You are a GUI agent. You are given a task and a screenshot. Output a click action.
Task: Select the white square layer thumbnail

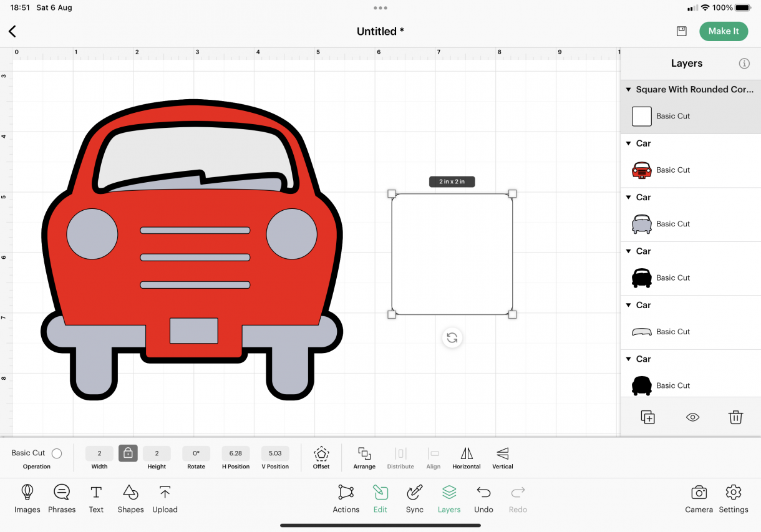pos(642,117)
